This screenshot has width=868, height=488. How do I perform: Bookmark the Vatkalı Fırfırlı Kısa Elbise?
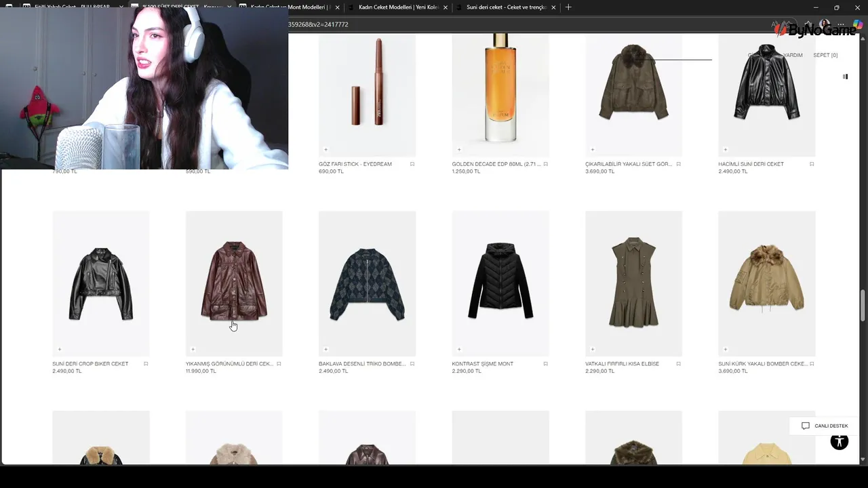[x=679, y=364]
